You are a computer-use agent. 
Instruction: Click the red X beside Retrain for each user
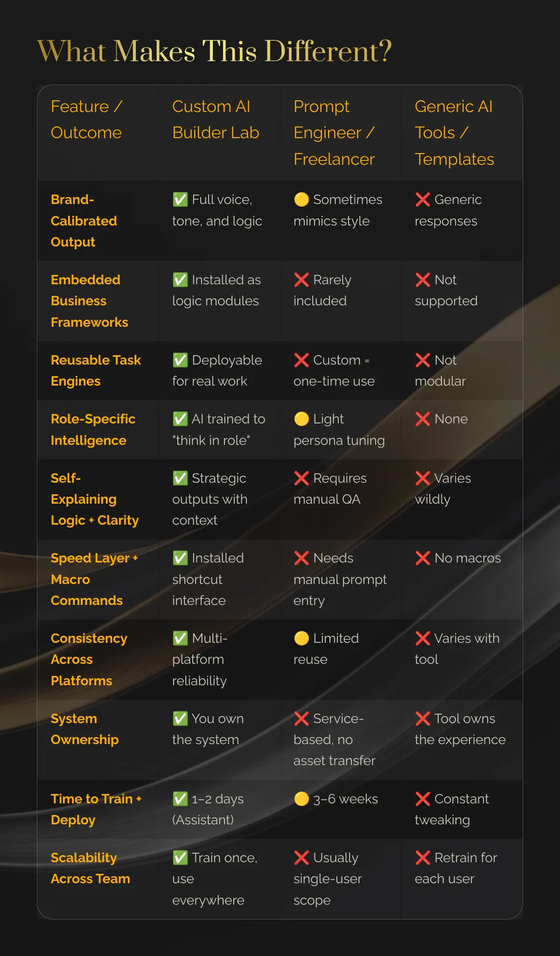[x=423, y=858]
